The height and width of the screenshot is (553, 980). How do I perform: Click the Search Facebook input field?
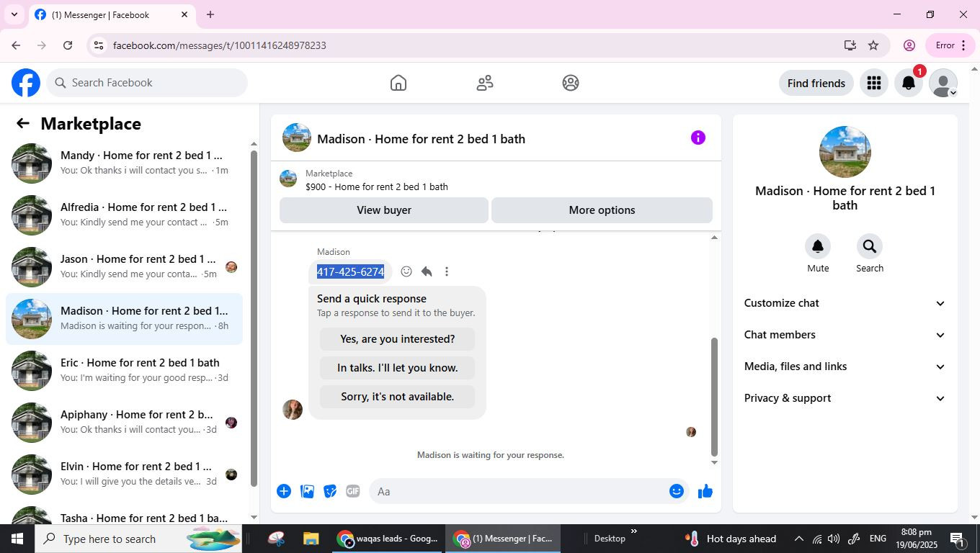point(147,83)
